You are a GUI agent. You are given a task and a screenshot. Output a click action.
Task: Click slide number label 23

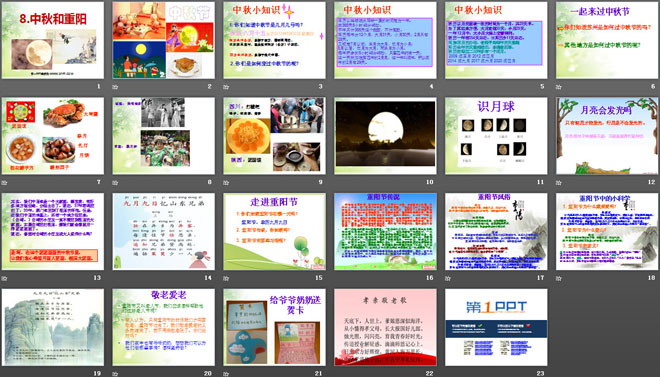coord(540,373)
